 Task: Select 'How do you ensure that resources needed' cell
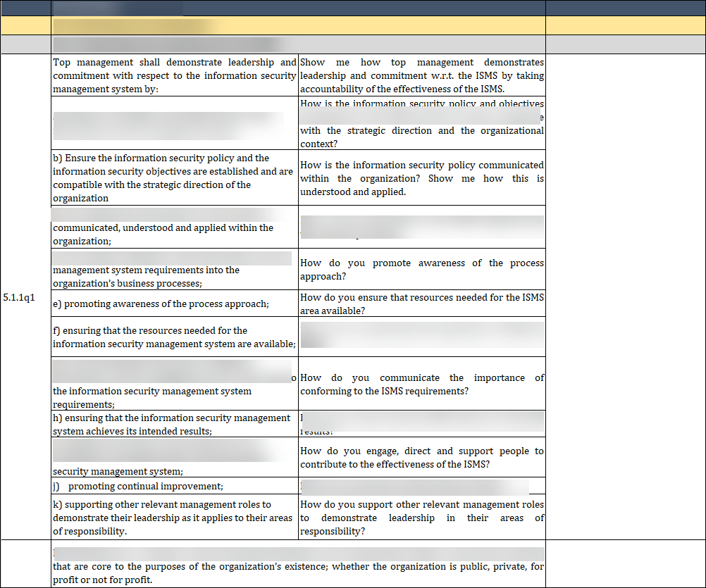click(x=421, y=304)
